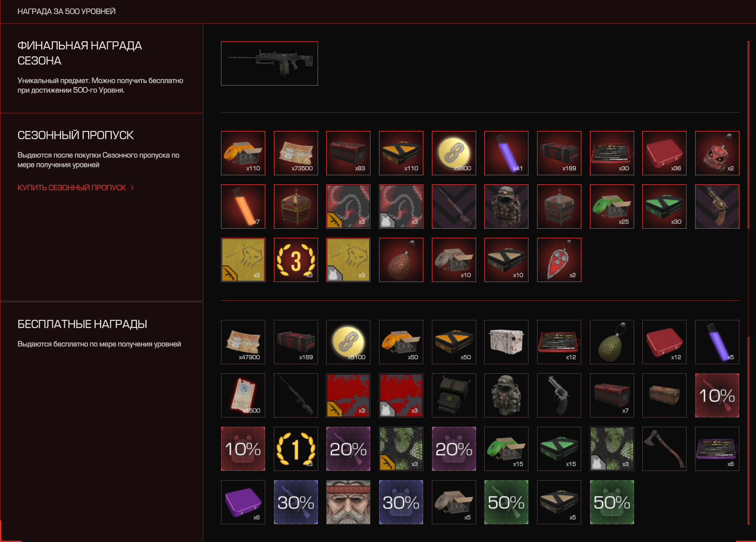Click the gold chain coin x9800 reward
The width and height of the screenshot is (756, 542).
[x=454, y=153]
